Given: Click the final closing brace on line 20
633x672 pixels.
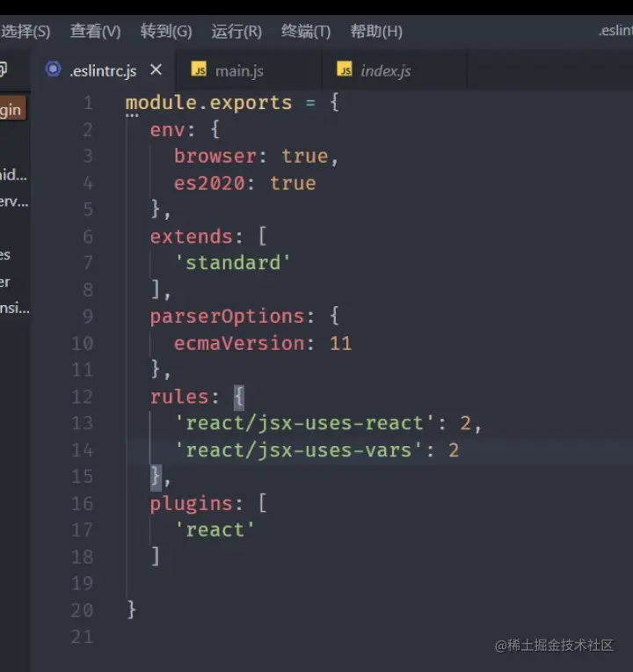Looking at the screenshot, I should (x=132, y=610).
